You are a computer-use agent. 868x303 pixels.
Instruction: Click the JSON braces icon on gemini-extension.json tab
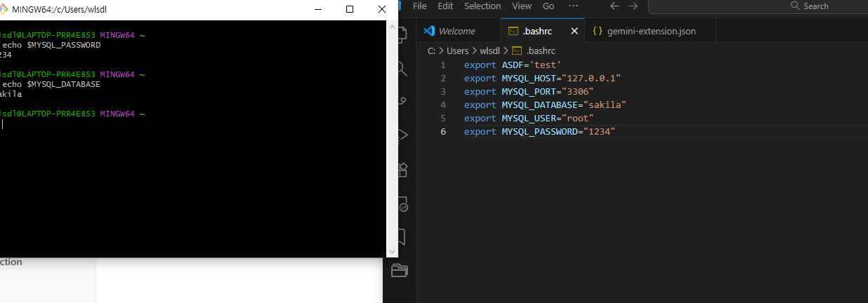coord(598,31)
